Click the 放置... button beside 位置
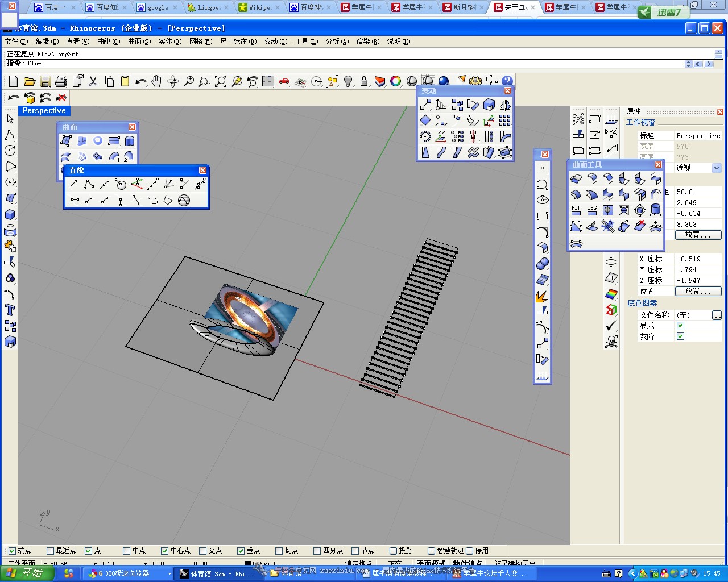 [698, 291]
